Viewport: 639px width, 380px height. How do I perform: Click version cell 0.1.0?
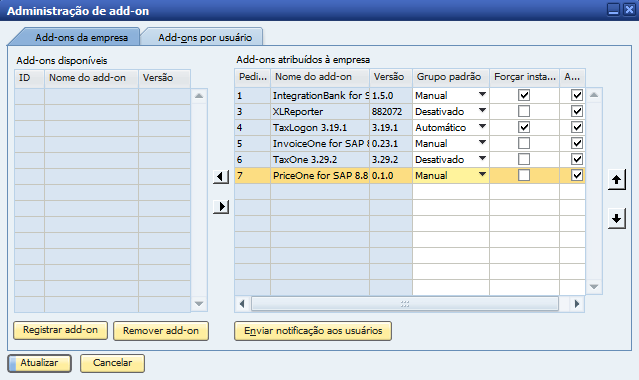[391, 175]
